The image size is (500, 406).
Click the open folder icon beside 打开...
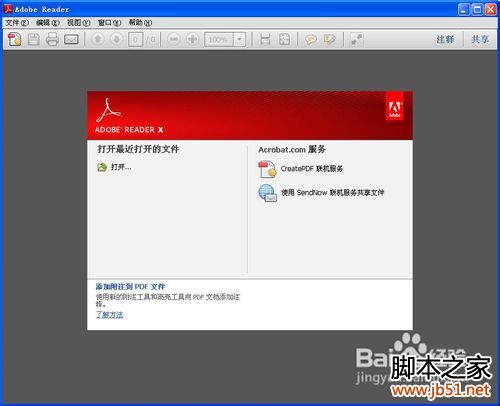tap(102, 167)
